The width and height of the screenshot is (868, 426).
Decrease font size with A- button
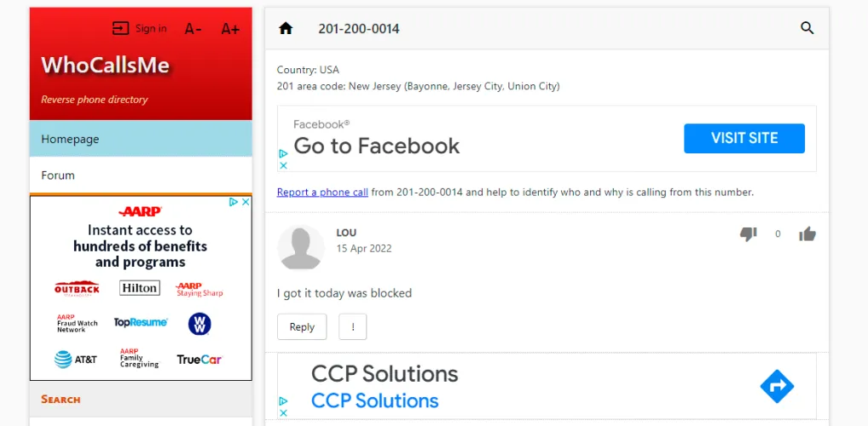pos(194,29)
